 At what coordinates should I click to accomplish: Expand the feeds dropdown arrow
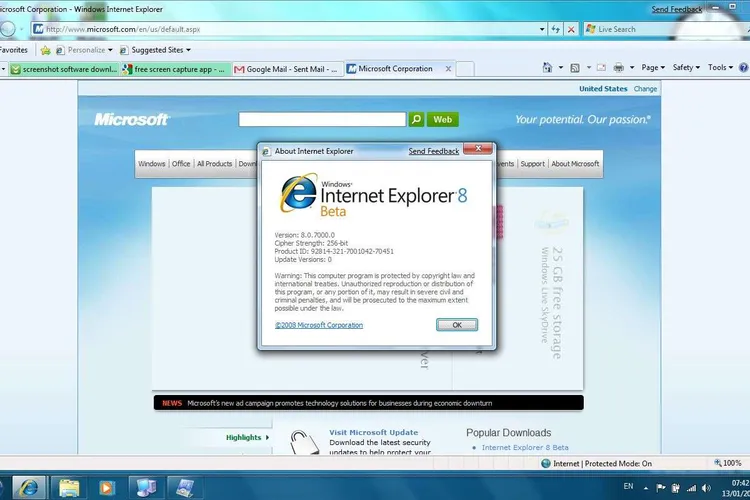coord(589,68)
